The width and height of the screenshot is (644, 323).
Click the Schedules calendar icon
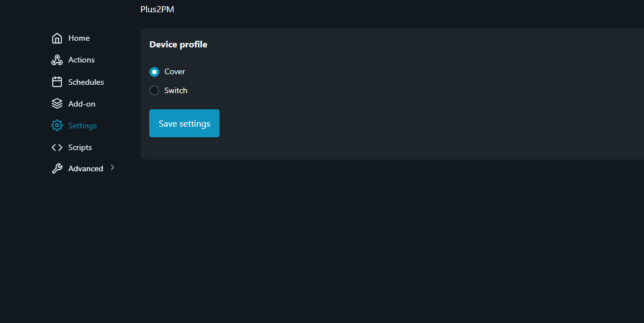tap(57, 82)
